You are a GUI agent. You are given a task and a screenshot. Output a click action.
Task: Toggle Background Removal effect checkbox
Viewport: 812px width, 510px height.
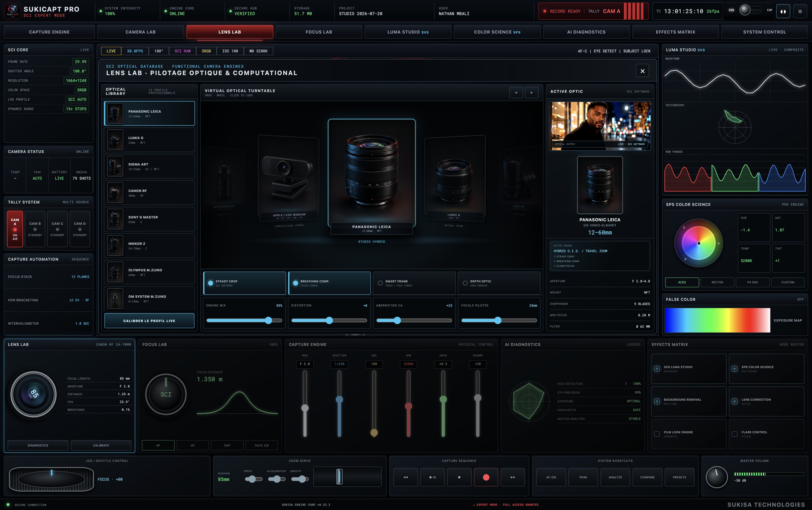(x=657, y=401)
